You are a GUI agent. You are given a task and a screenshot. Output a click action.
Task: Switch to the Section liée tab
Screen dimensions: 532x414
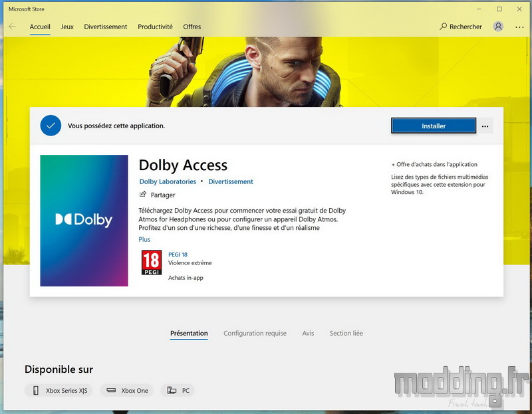coord(346,334)
